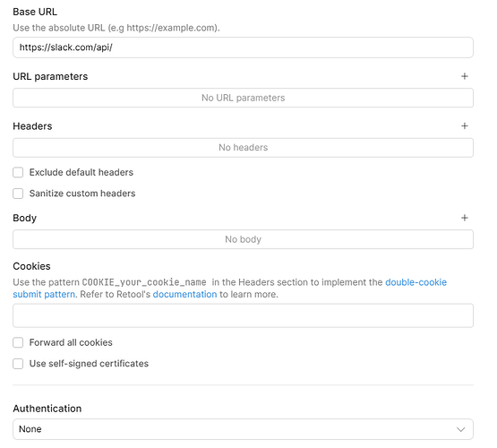This screenshot has width=497, height=448.
Task: Click the No URL parameters placeholder box
Action: (243, 98)
